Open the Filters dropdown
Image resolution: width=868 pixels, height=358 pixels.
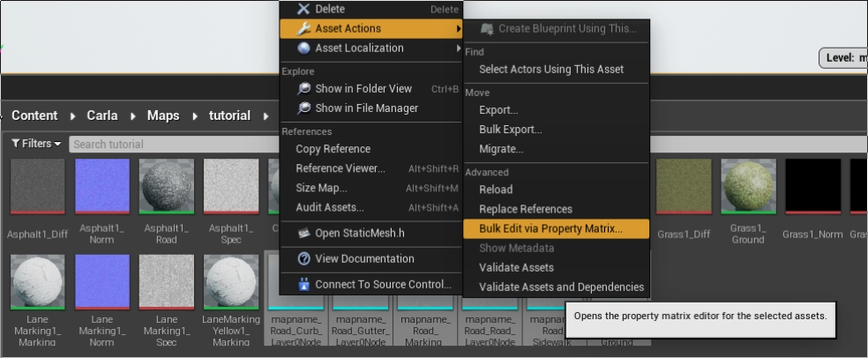[36, 144]
